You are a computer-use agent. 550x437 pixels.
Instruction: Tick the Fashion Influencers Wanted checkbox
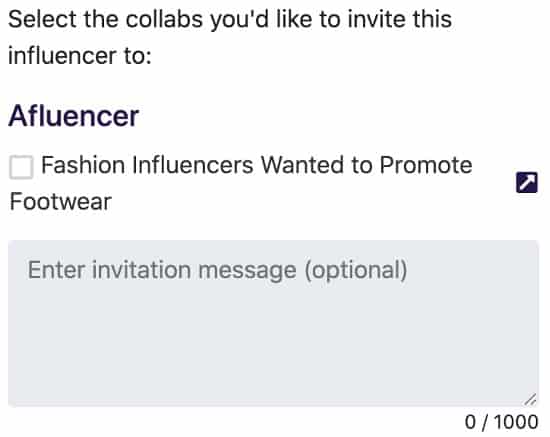[21, 167]
